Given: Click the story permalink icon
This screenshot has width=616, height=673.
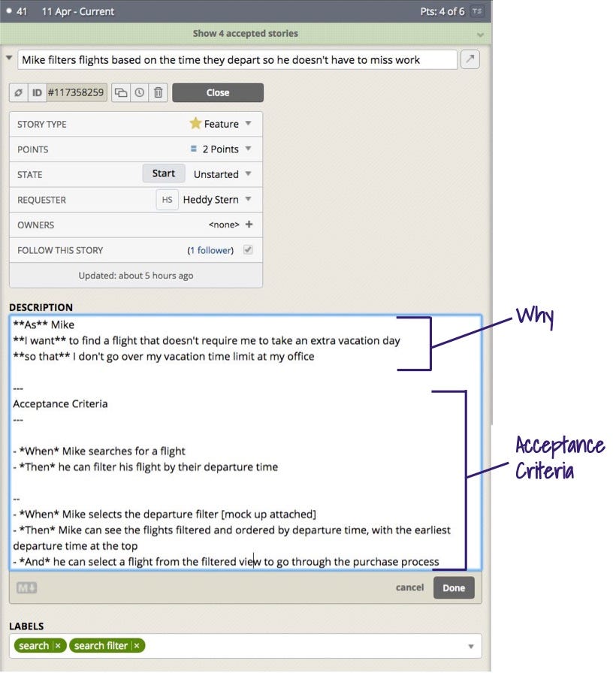Looking at the screenshot, I should coord(19,92).
